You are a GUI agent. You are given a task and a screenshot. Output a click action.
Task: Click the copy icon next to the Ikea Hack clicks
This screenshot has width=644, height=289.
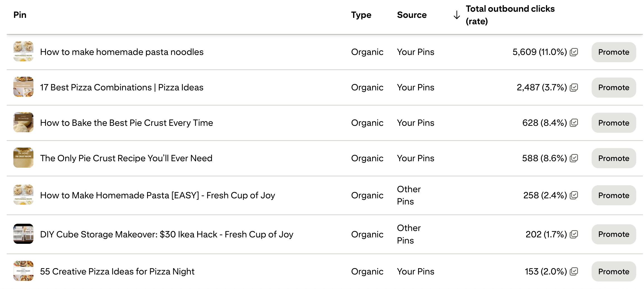(574, 234)
